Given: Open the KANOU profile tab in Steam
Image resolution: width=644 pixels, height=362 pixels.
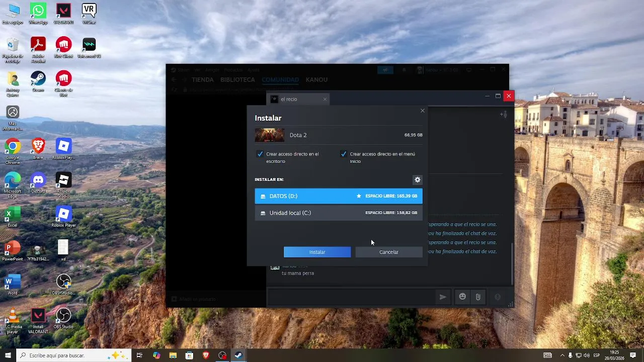Looking at the screenshot, I should click(316, 79).
